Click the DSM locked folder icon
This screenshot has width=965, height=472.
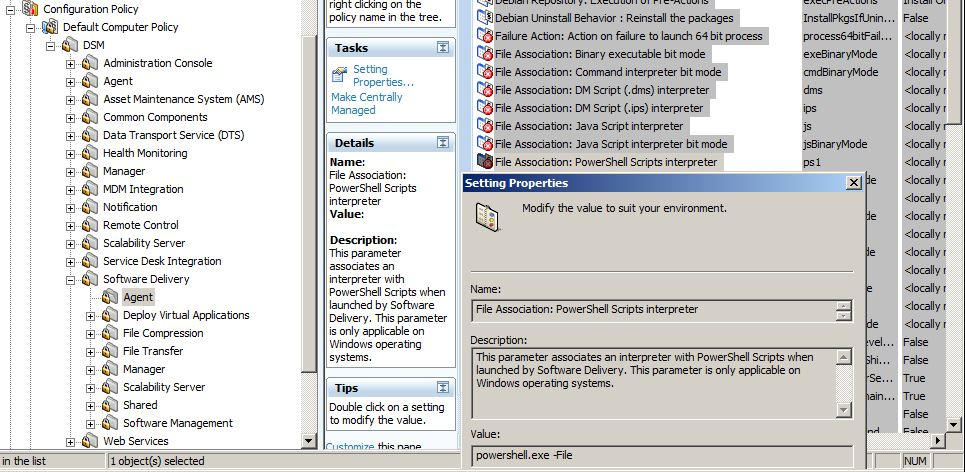pyautogui.click(x=70, y=45)
